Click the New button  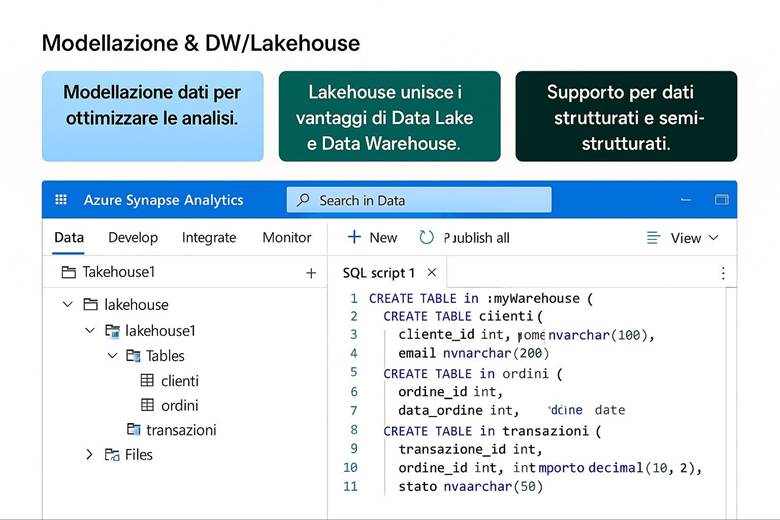372,238
